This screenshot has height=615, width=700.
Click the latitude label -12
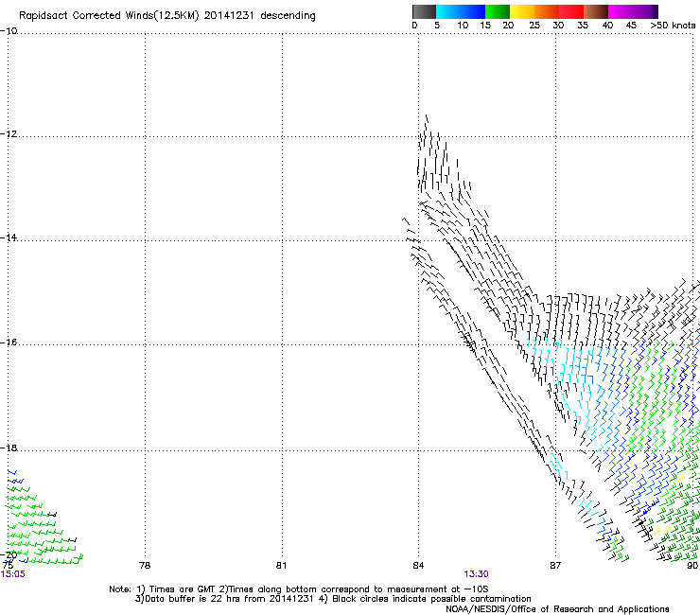click(9, 134)
